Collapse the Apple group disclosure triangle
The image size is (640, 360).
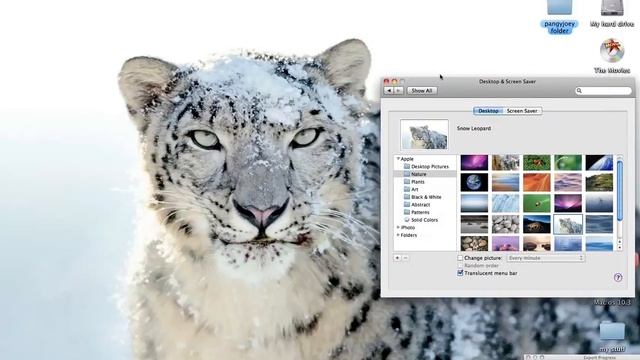(398, 159)
